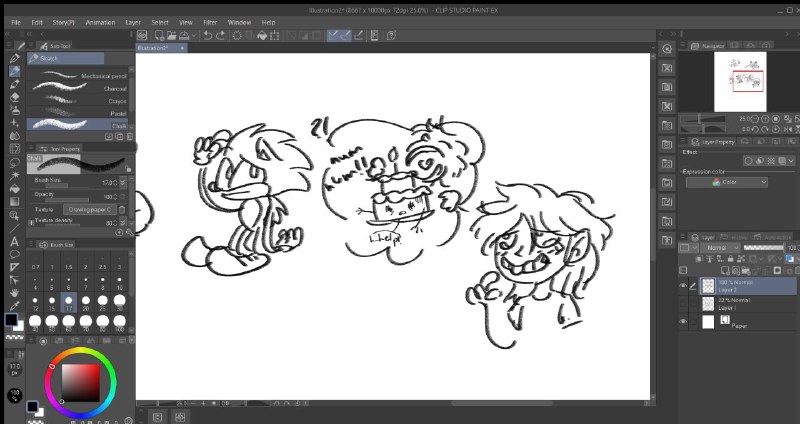This screenshot has height=424, width=800.
Task: Open the Expression color dropdown
Action: [727, 182]
